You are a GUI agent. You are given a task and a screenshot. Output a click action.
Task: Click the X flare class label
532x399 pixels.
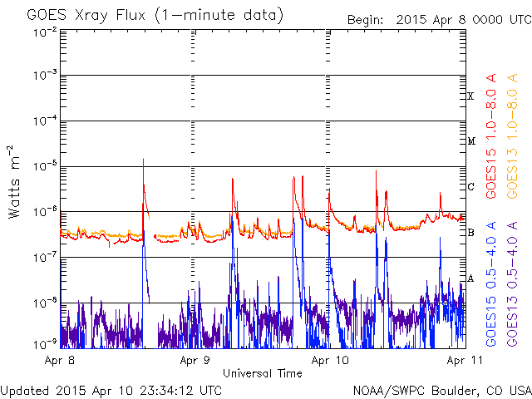click(470, 96)
